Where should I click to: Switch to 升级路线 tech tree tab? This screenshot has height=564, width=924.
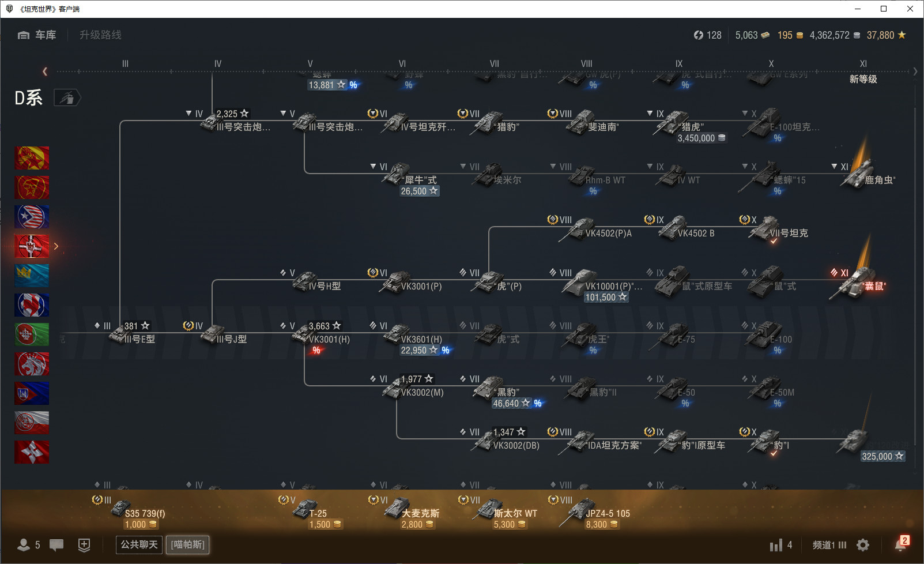click(100, 35)
